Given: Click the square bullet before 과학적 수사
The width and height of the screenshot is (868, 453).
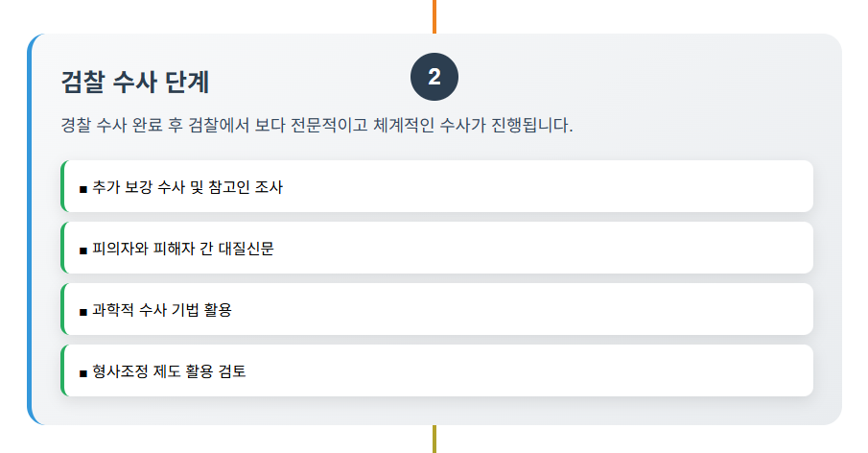Looking at the screenshot, I should (x=83, y=311).
